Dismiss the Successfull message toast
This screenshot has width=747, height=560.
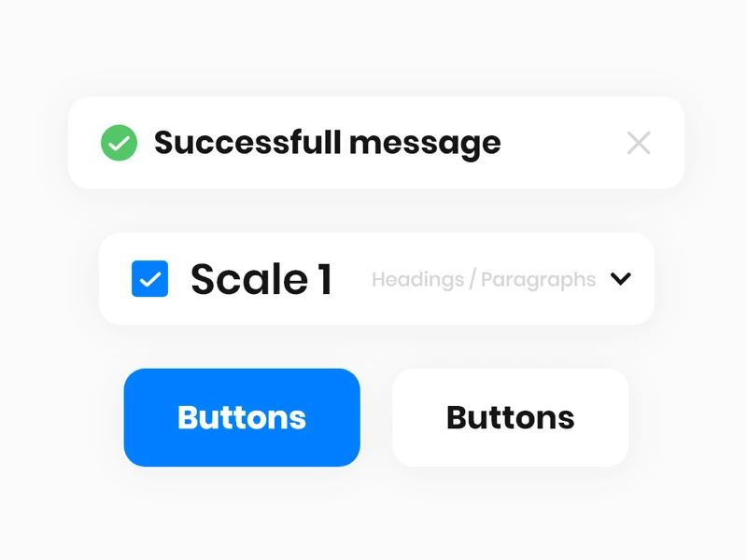click(x=639, y=143)
